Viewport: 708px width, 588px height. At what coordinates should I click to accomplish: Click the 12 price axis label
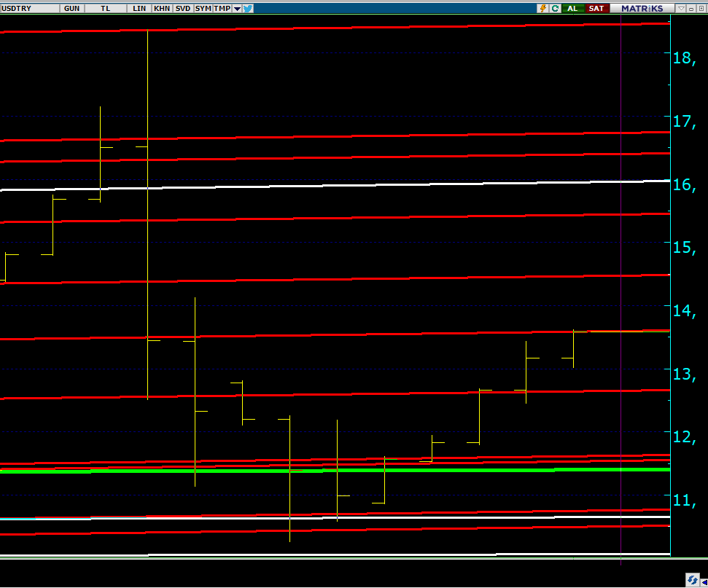(x=685, y=437)
